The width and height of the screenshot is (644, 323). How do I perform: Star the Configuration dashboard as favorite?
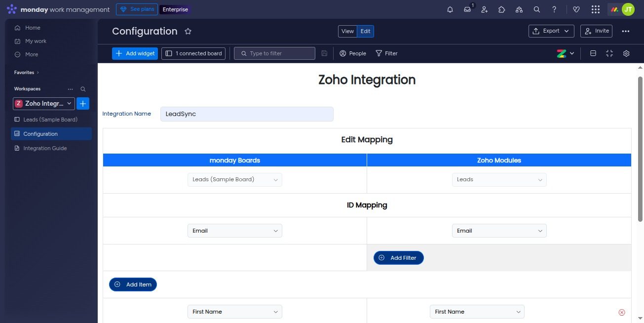(x=188, y=31)
